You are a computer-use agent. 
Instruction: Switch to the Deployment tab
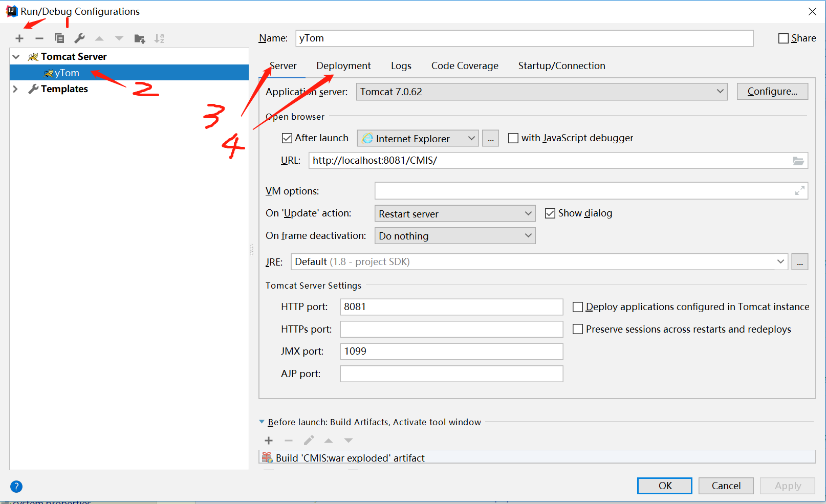point(343,66)
